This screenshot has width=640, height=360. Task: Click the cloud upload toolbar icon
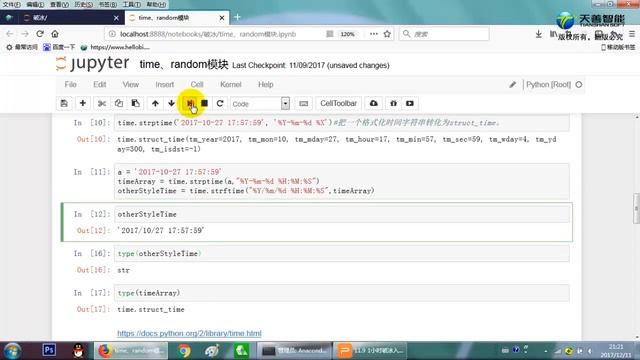click(x=373, y=104)
